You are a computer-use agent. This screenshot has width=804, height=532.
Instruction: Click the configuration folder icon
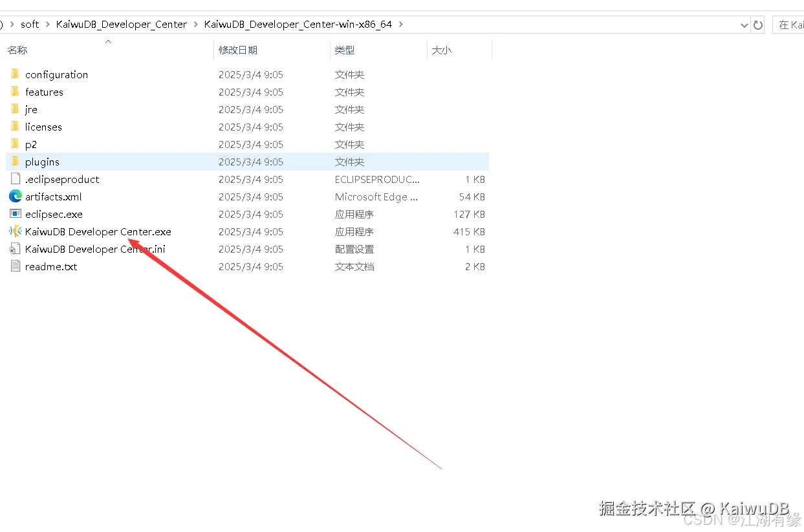click(x=16, y=74)
